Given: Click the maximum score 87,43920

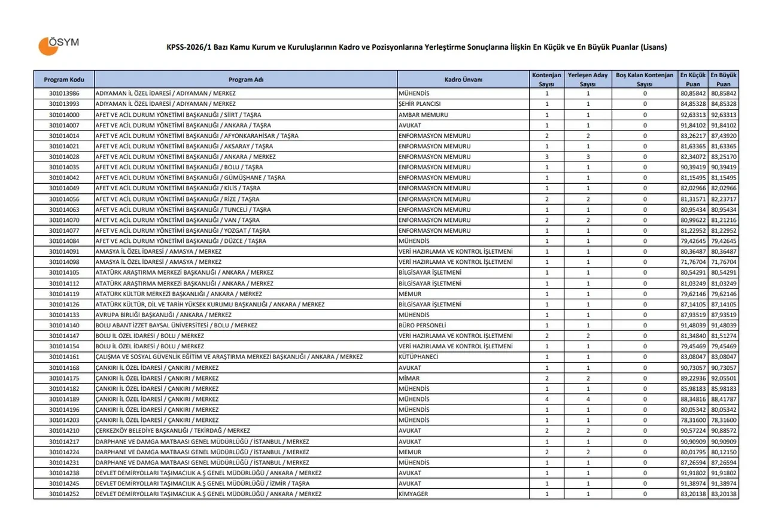Looking at the screenshot, I should click(x=724, y=136).
